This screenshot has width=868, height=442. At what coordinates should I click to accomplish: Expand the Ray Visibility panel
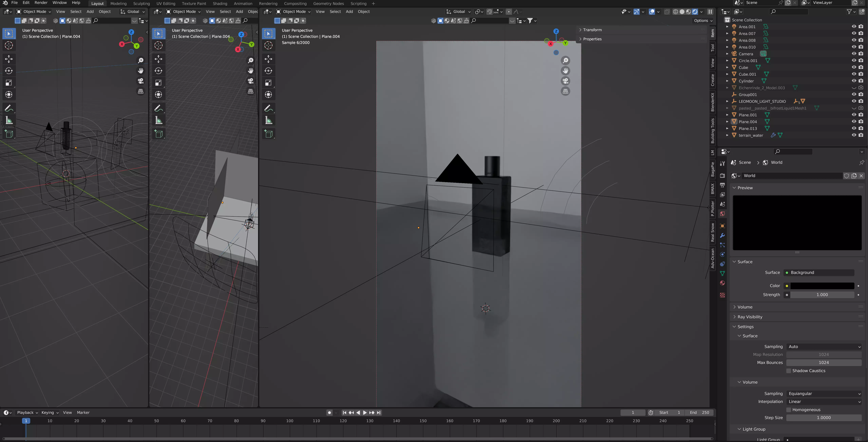tap(749, 317)
